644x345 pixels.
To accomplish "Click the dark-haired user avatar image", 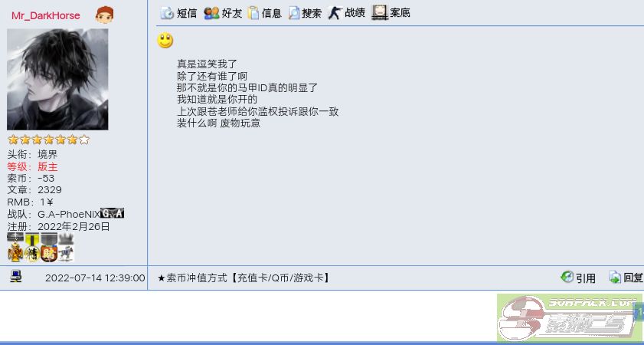I will click(57, 80).
